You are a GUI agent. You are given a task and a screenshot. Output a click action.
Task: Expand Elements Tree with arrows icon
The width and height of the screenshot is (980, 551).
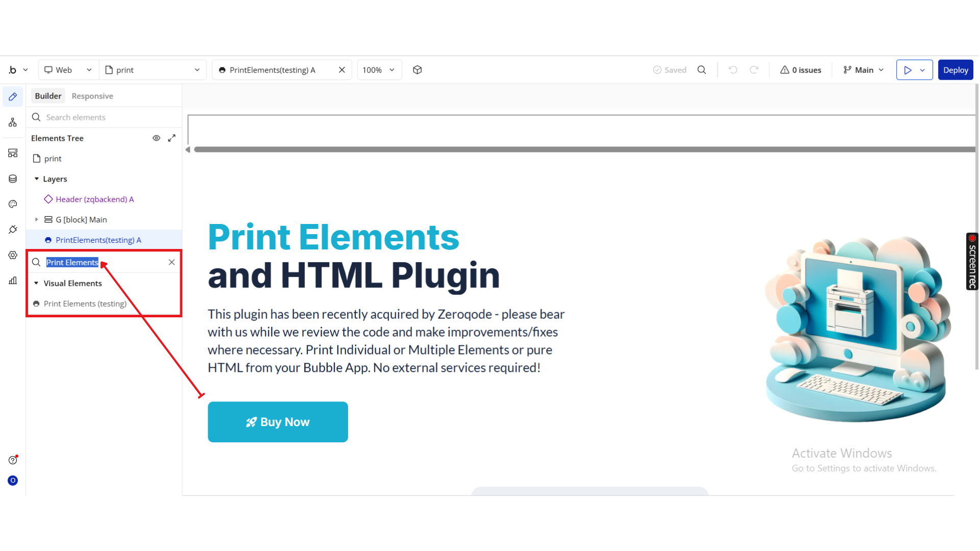172,138
